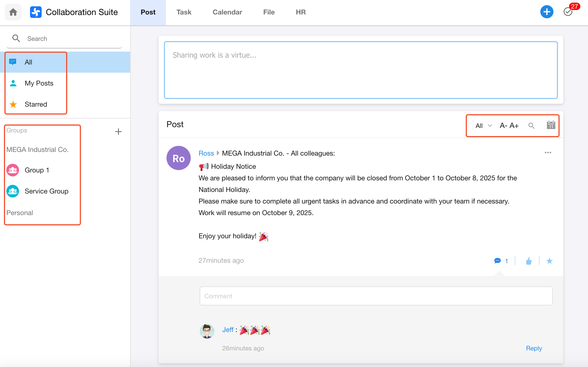Add a new group with plus icon
This screenshot has height=367, width=588.
pos(118,131)
